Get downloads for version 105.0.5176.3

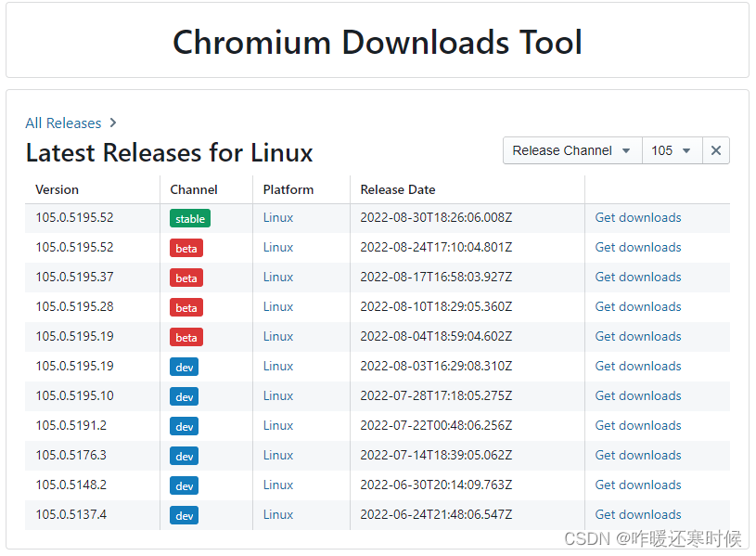click(x=638, y=455)
